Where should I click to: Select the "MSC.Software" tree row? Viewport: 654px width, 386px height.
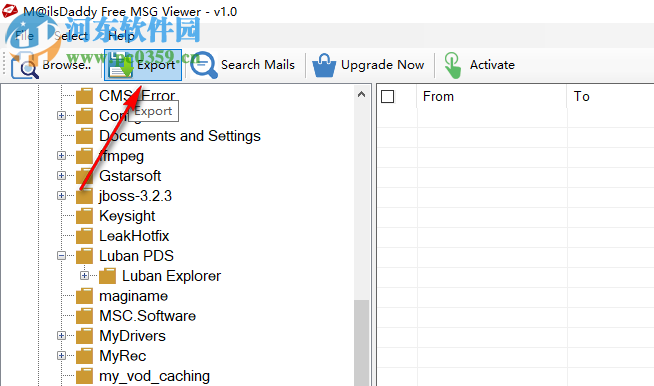[x=147, y=316]
